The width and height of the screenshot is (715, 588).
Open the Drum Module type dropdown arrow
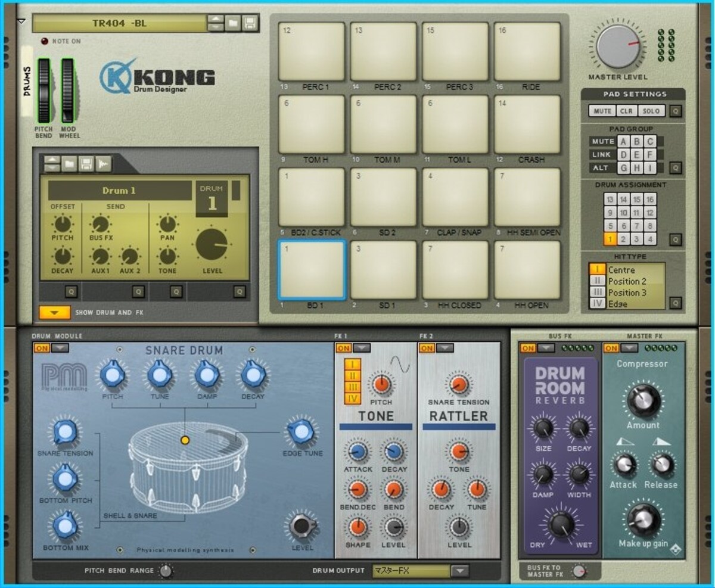(60, 348)
